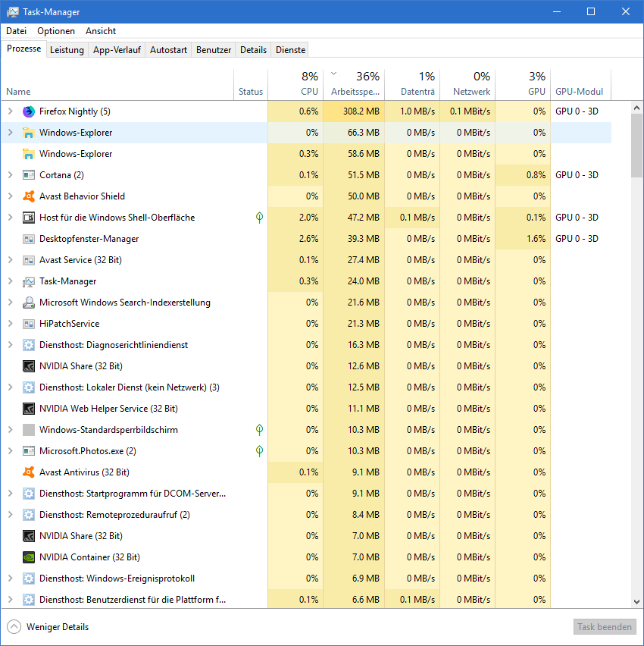Expand the Cortana (2) process group
The height and width of the screenshot is (646, 644).
pyautogui.click(x=11, y=175)
